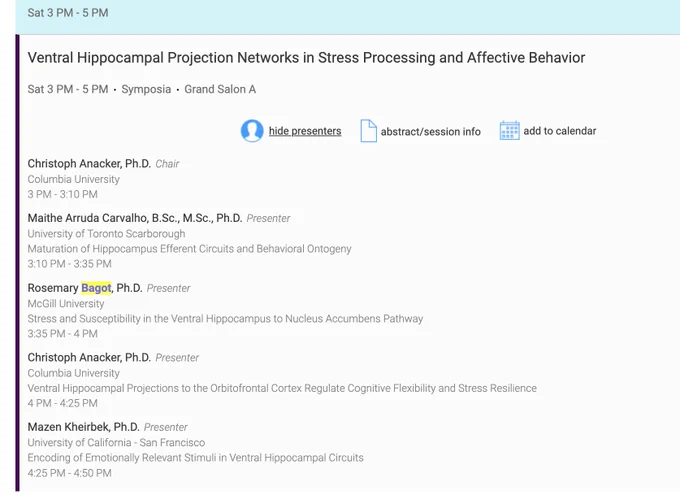Click the session title about Ventral Hippocampal Projection Networks

(x=306, y=58)
